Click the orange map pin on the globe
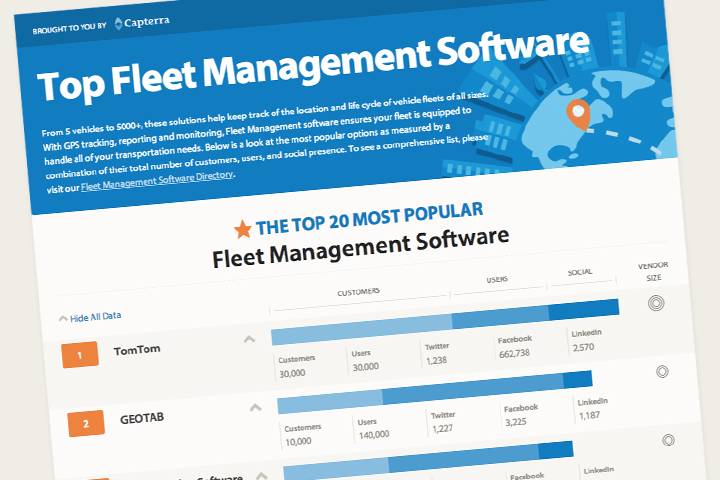 (x=579, y=114)
